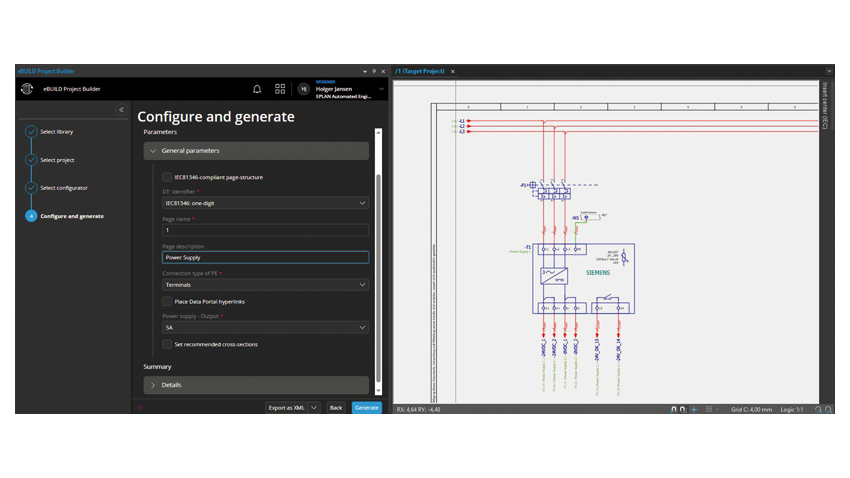Click the 'Configure and generate' heading
The height and width of the screenshot is (478, 850).
pyautogui.click(x=216, y=117)
